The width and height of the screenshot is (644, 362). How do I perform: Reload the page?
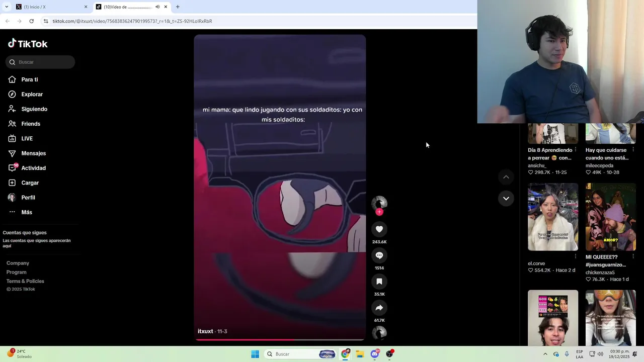point(31,21)
